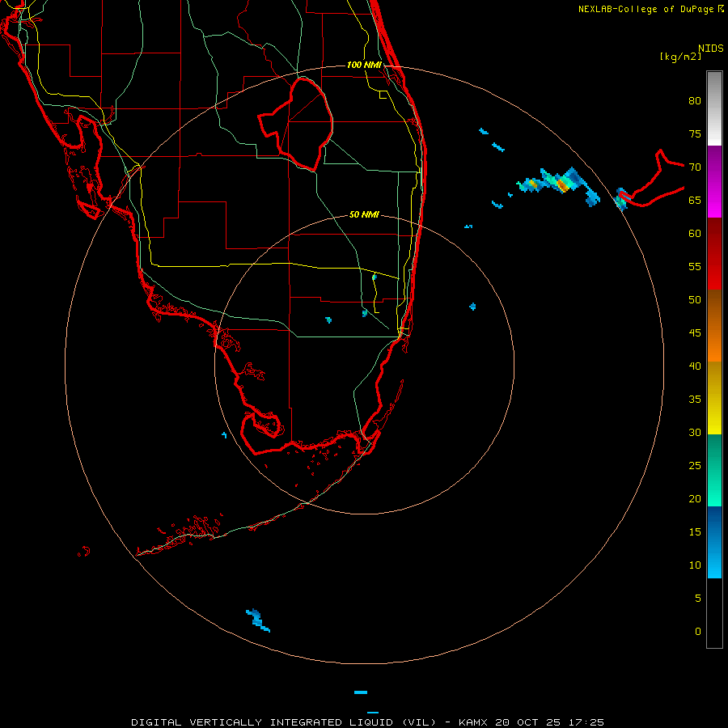
Task: Click the 50 value on the color scale
Action: [x=695, y=300]
